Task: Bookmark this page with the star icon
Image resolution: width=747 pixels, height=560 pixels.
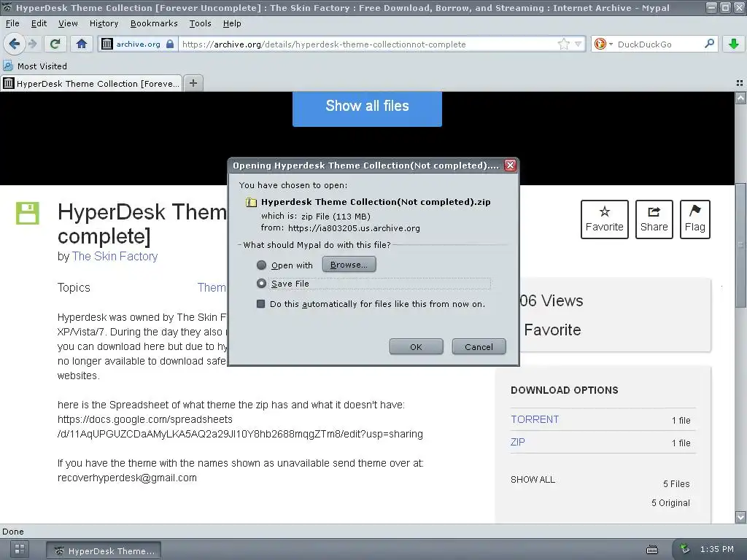Action: point(564,44)
